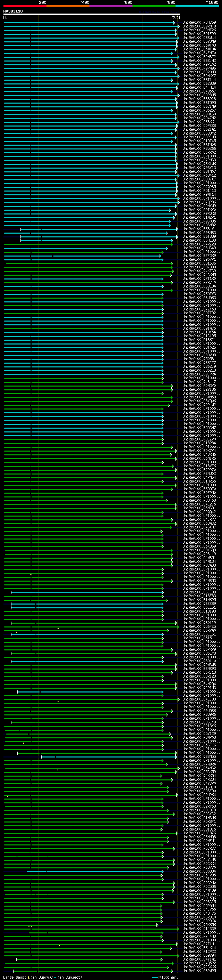222x980 pixels.
Task: Open hit UniRef100_B9RMF8
Action: [x=199, y=26]
